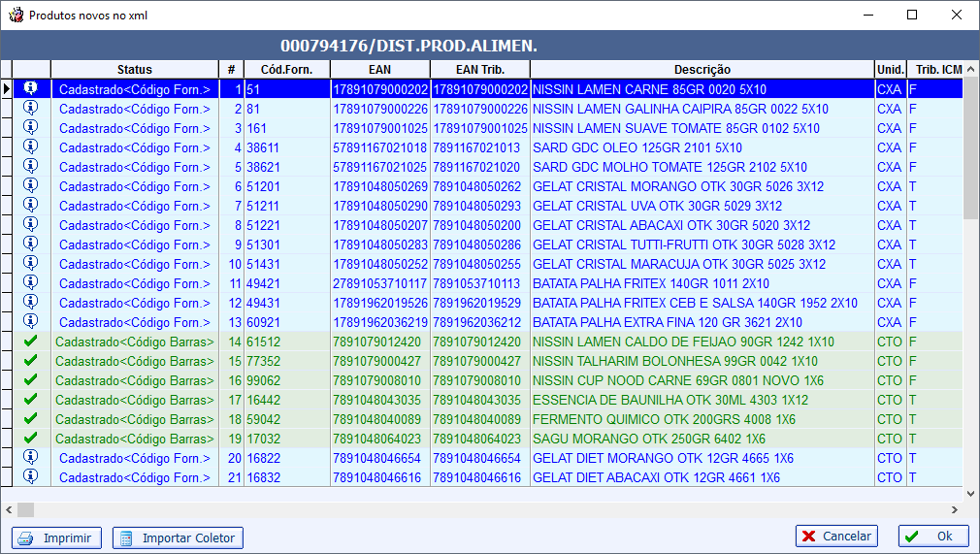Click info icon on NISSIN LAMEN SUAVE TOMATE row
Image resolution: width=980 pixels, height=554 pixels.
[x=31, y=127]
